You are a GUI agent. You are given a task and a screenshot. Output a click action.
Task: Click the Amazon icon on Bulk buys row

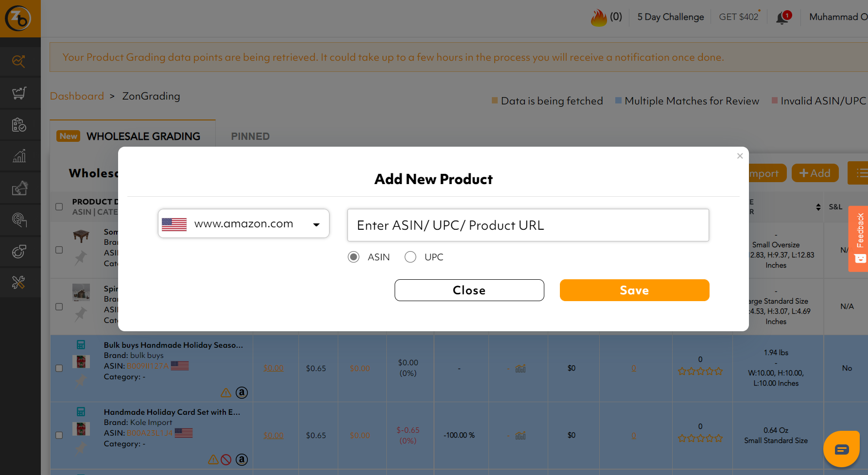click(242, 392)
